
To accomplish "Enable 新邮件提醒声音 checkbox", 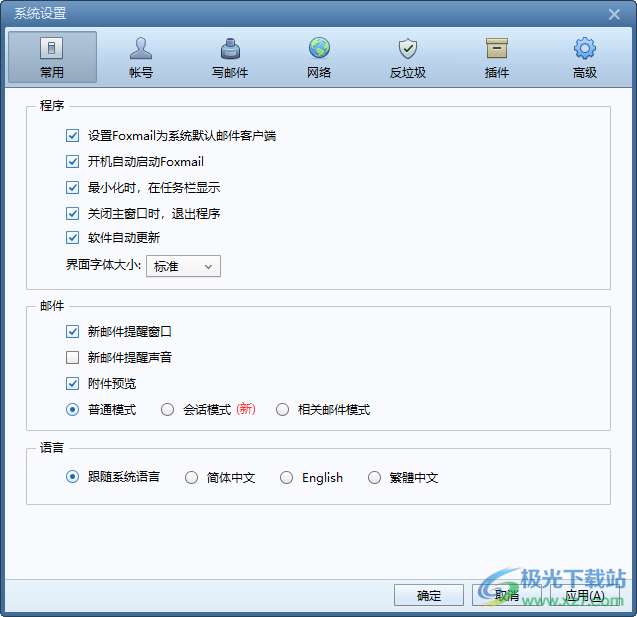I will click(x=73, y=357).
